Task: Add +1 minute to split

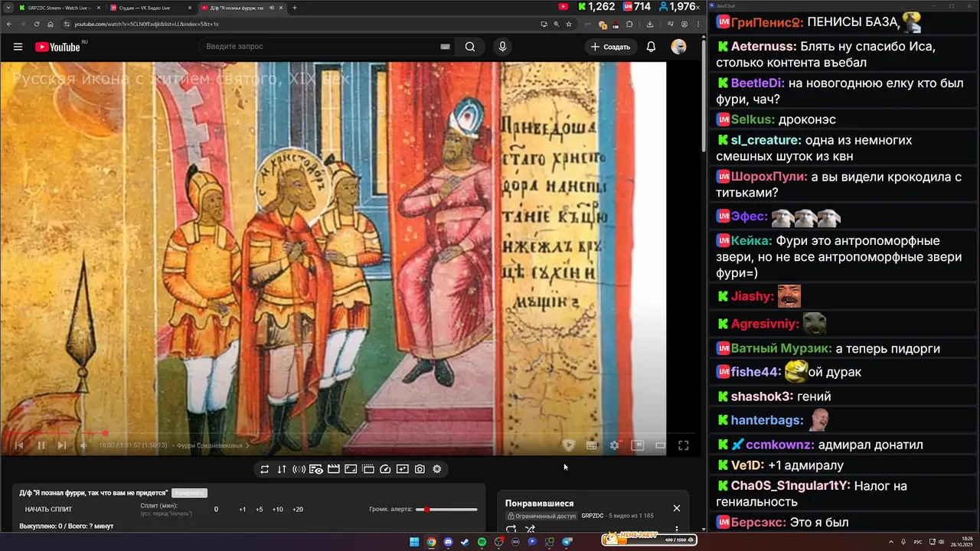Action: coord(242,509)
